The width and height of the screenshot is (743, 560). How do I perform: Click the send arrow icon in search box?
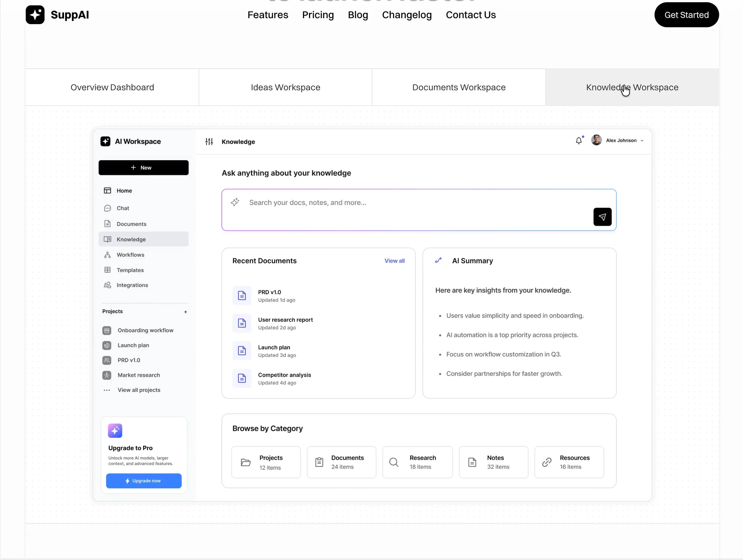coord(602,217)
